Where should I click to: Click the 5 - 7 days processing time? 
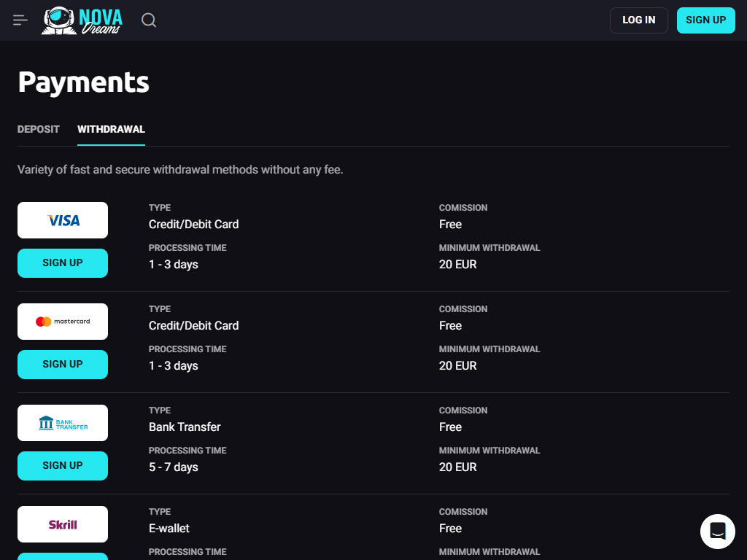(x=174, y=467)
